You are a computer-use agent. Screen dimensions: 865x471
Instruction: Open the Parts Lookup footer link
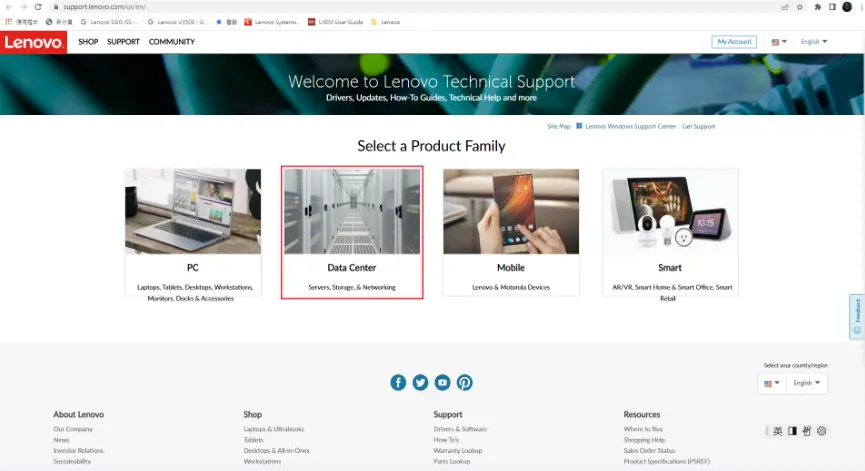(452, 462)
